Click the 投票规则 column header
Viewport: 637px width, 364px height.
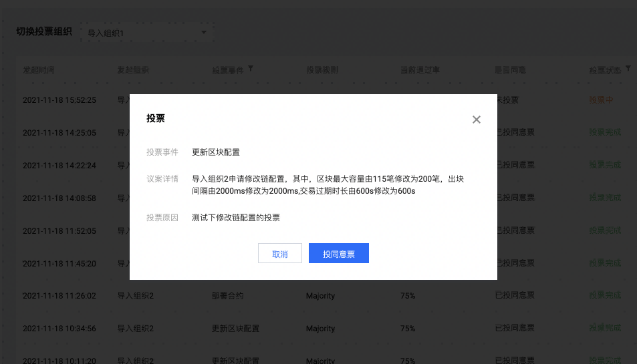coord(322,69)
